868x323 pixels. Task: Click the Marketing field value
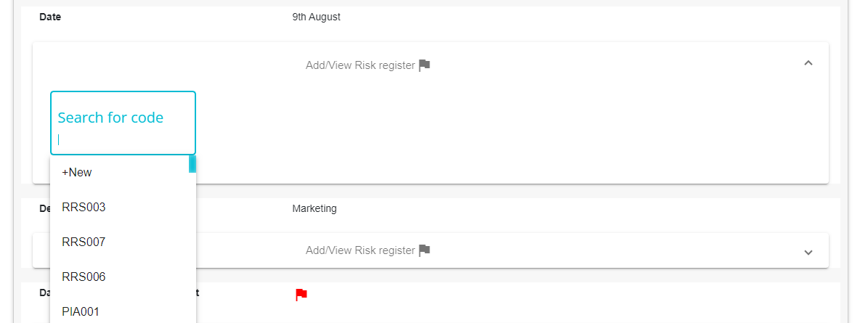pos(315,208)
